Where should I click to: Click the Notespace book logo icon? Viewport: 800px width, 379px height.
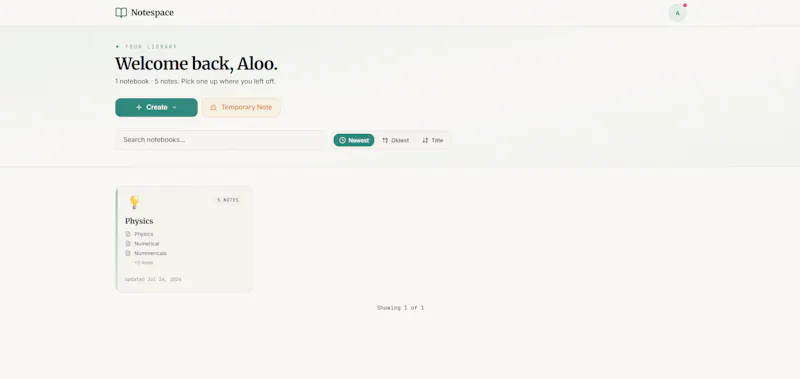[121, 13]
